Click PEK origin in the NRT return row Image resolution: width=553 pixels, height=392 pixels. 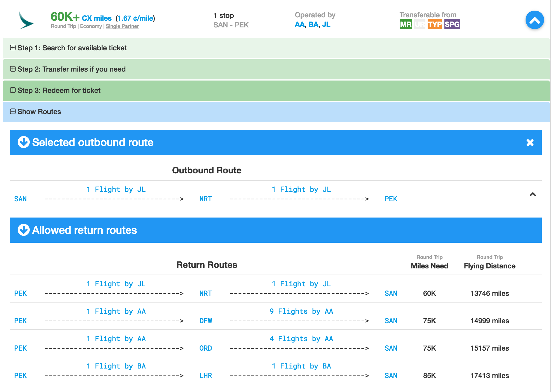[x=20, y=293]
